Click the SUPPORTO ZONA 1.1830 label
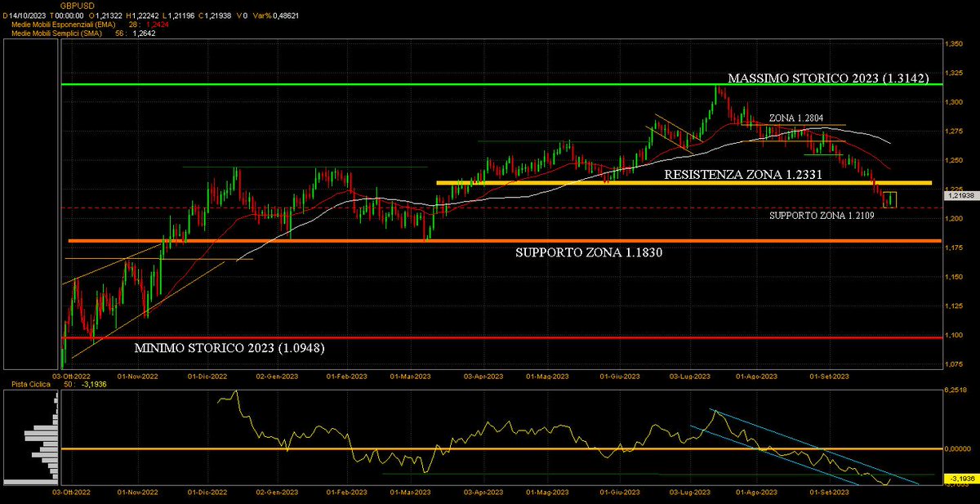Image resolution: width=980 pixels, height=504 pixels. 589,253
